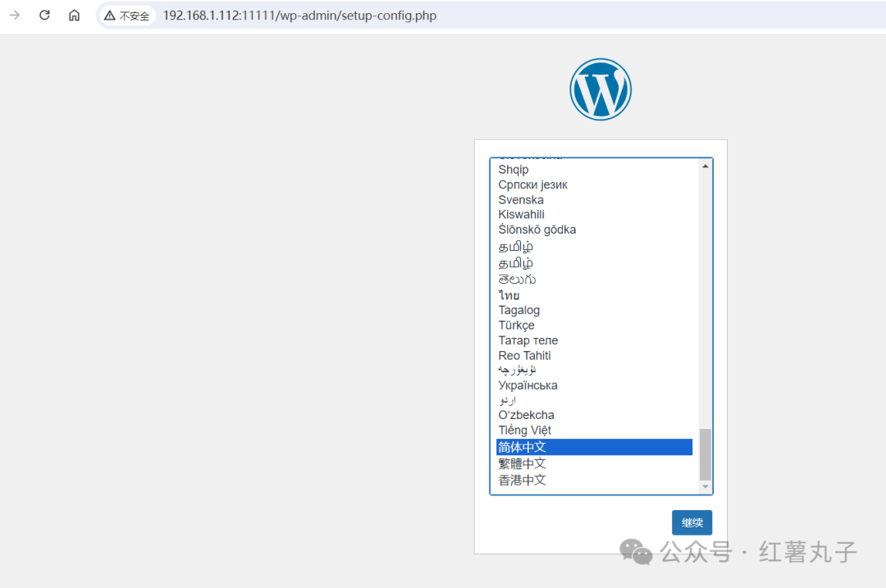Click the language list scroll-up arrow
This screenshot has height=588, width=886.
pos(705,166)
